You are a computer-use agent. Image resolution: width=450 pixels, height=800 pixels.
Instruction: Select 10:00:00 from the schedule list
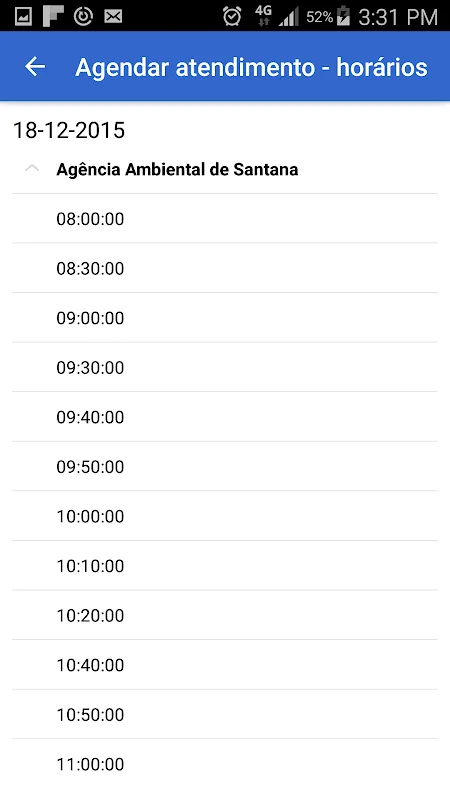[225, 516]
